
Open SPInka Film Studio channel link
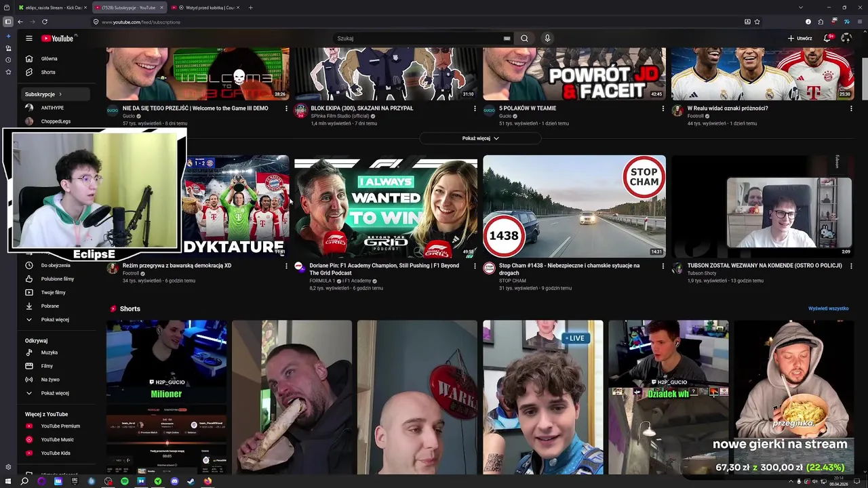pyautogui.click(x=340, y=116)
